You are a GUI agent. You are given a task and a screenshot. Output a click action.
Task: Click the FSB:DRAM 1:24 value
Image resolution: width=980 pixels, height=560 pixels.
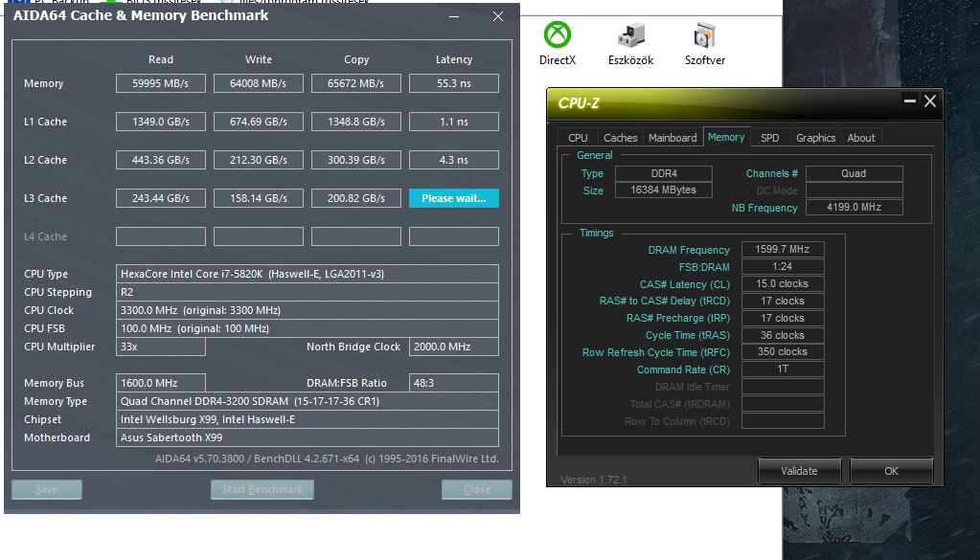pos(783,266)
